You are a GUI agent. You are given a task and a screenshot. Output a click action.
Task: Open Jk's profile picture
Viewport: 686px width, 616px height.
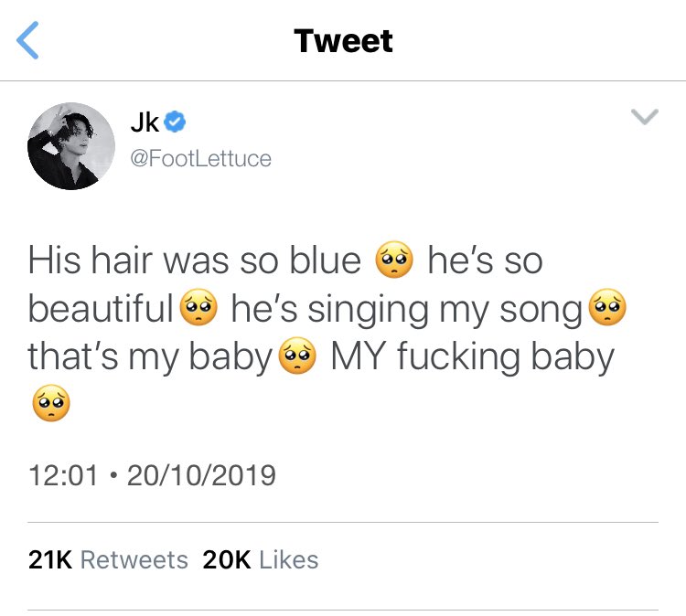[x=71, y=146]
